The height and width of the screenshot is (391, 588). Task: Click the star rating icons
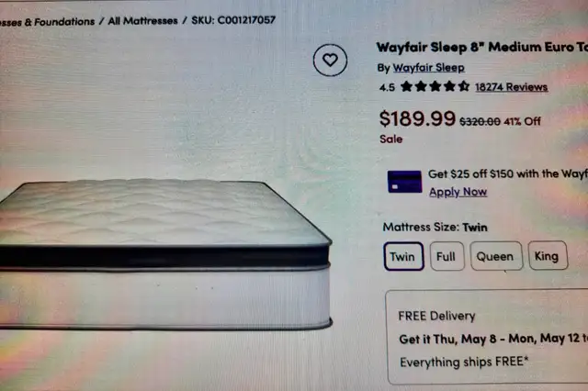435,86
